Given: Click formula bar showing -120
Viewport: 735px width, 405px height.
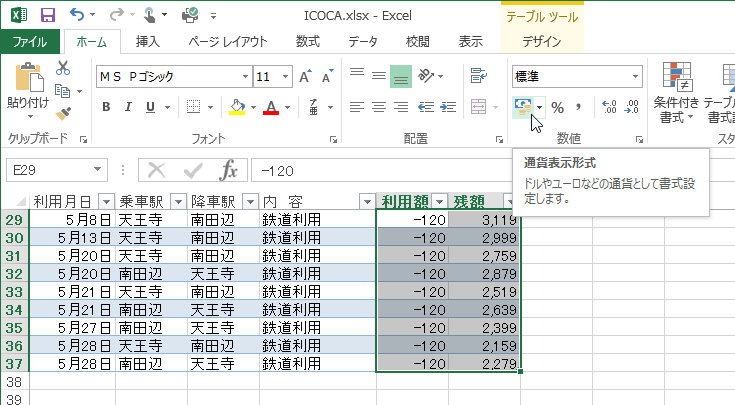Looking at the screenshot, I should tap(381, 171).
